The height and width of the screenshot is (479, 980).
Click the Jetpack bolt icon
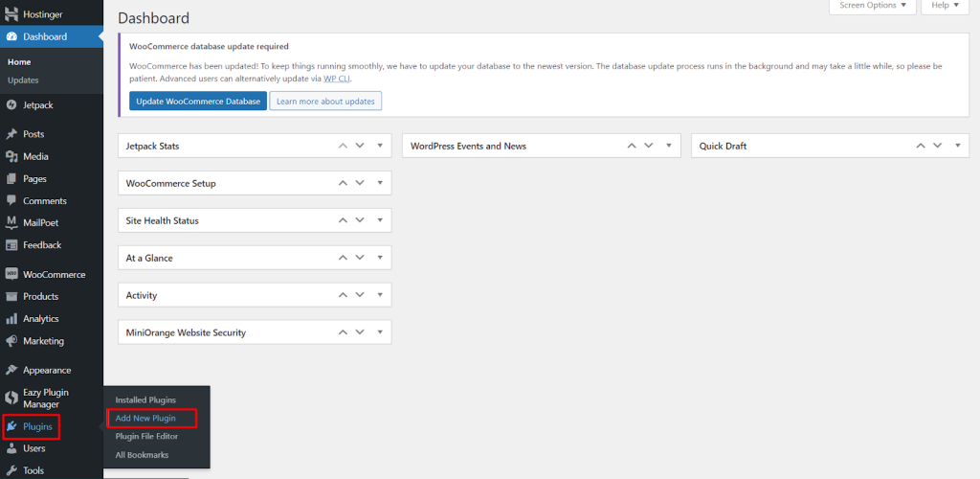(11, 105)
